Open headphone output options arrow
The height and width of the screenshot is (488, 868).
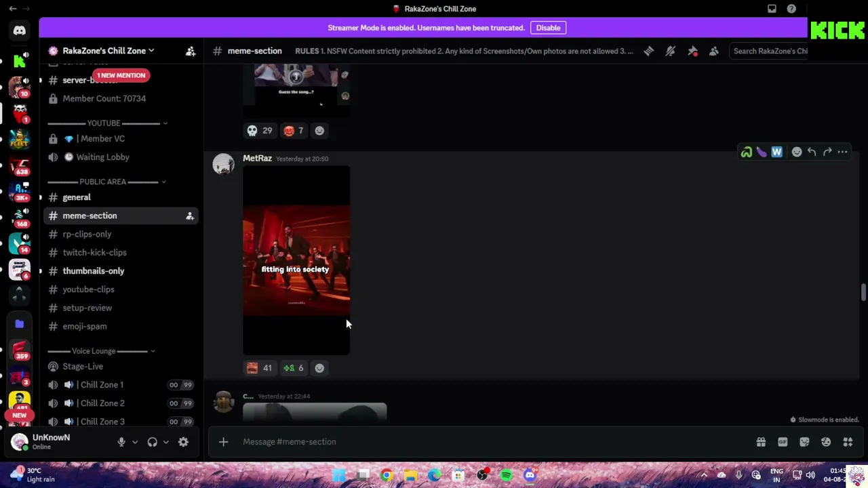pos(165,442)
